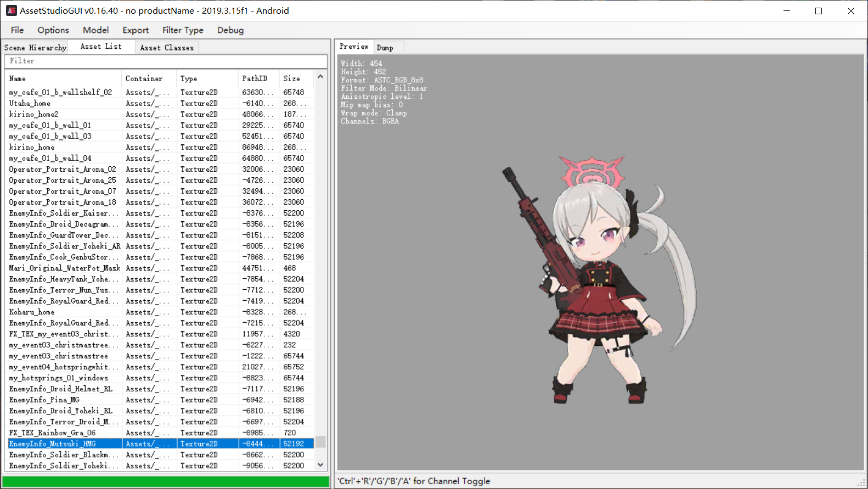Switch to the Asset Classes tab
Viewport: 868px width, 489px height.
pos(167,48)
